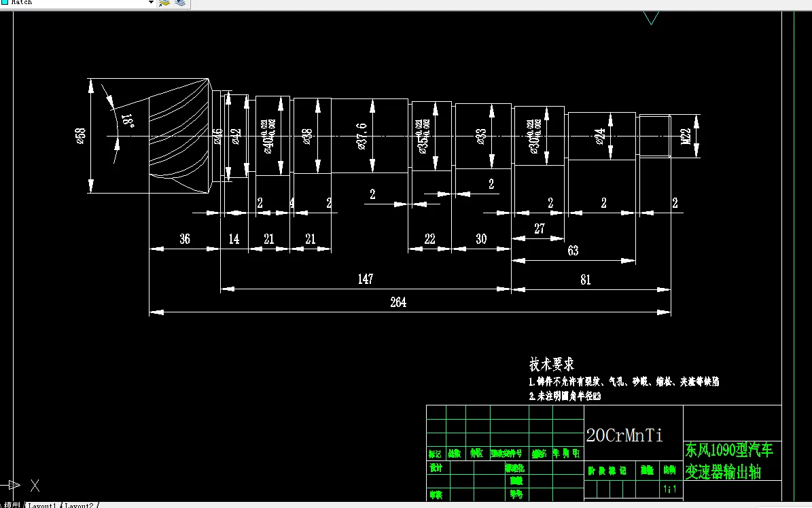Select the 技术要求 heading text
This screenshot has width=812, height=508.
552,364
